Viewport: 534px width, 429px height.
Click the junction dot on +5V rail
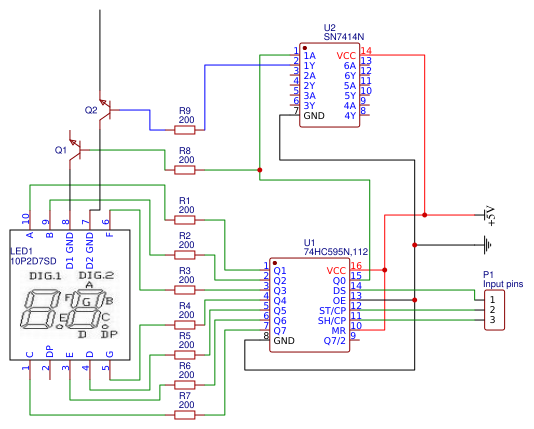point(424,215)
